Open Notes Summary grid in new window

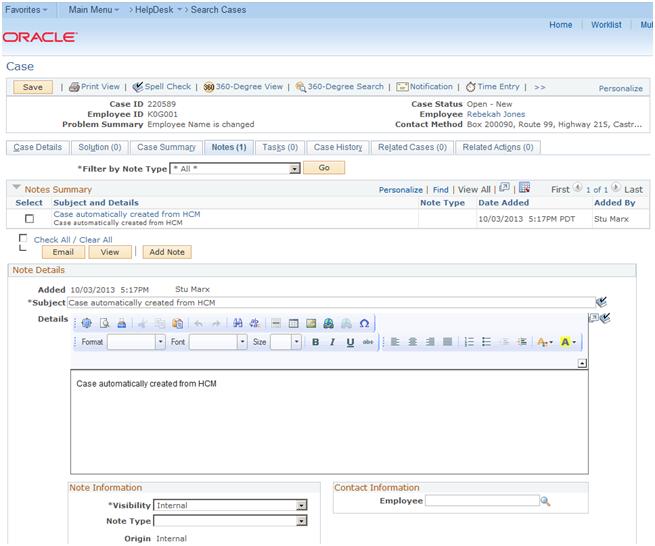[504, 188]
